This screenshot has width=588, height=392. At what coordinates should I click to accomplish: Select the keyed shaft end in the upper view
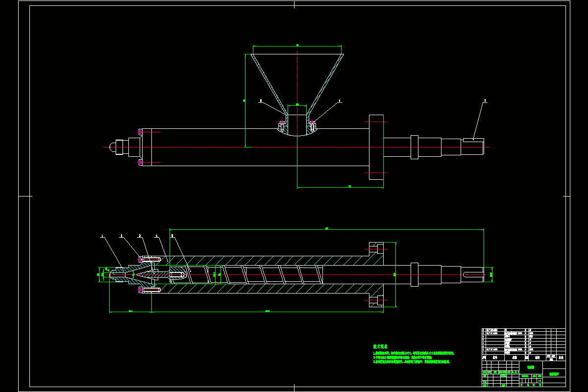click(473, 147)
